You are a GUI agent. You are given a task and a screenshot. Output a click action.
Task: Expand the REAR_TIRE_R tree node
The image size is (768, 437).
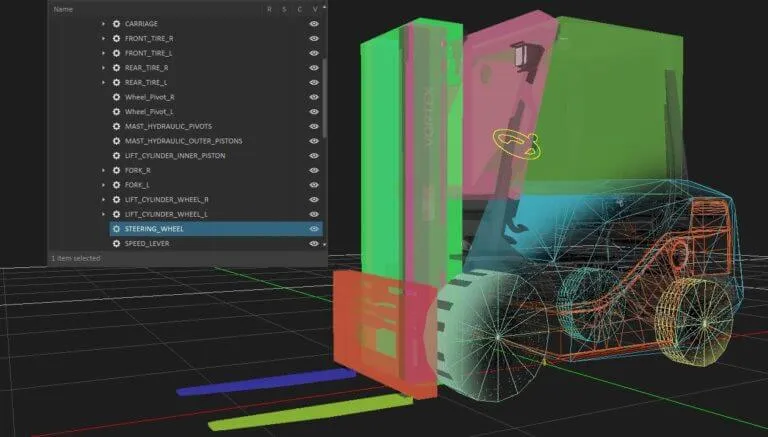tap(103, 68)
